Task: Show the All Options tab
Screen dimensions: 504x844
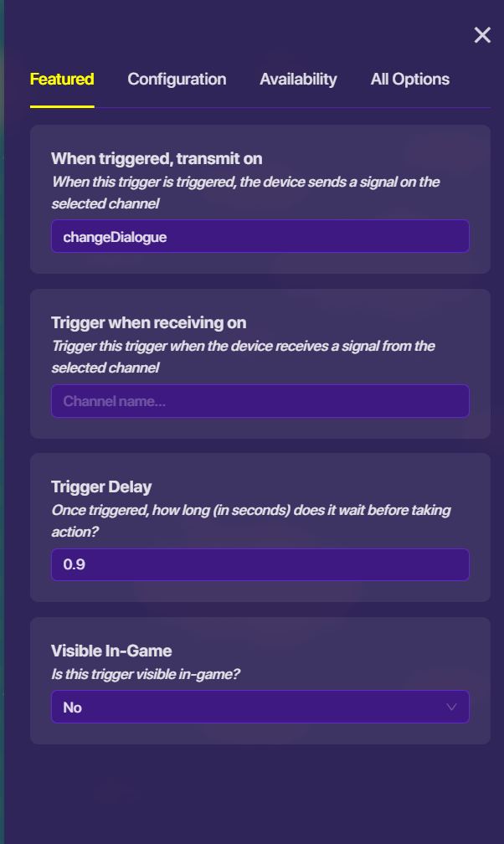Action: (x=410, y=80)
